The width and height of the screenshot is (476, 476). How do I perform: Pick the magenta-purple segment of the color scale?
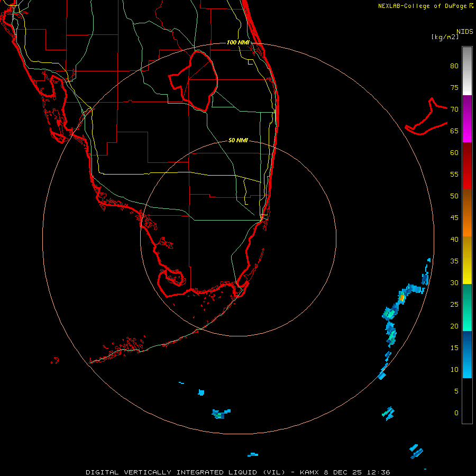(467, 118)
